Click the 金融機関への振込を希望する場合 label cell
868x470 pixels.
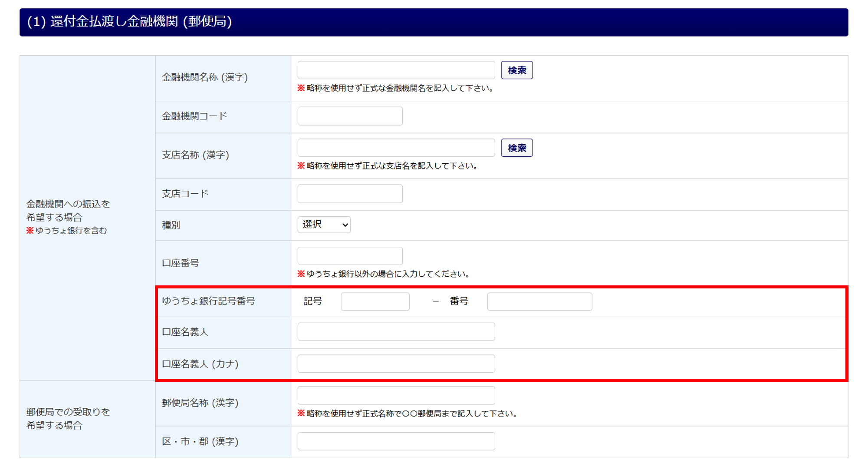(x=68, y=211)
